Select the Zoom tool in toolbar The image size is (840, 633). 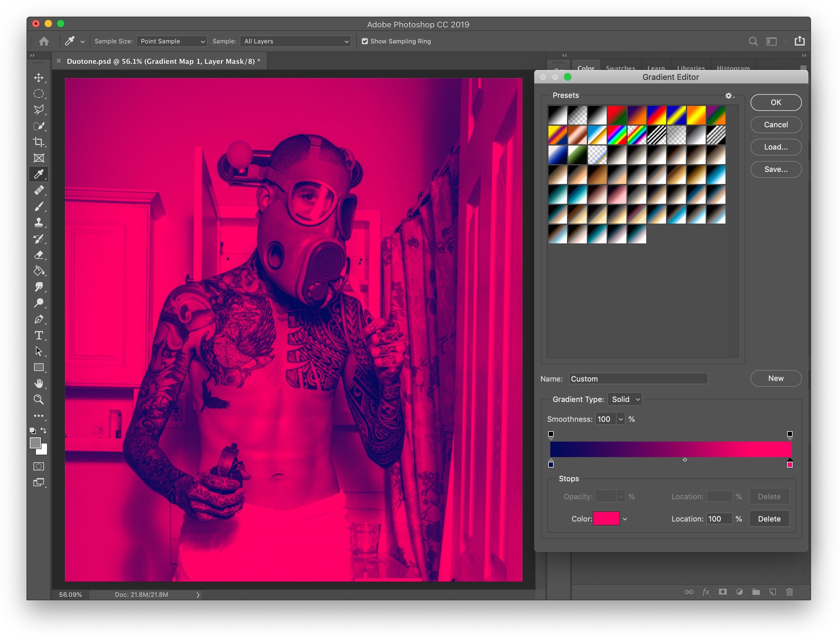point(39,399)
